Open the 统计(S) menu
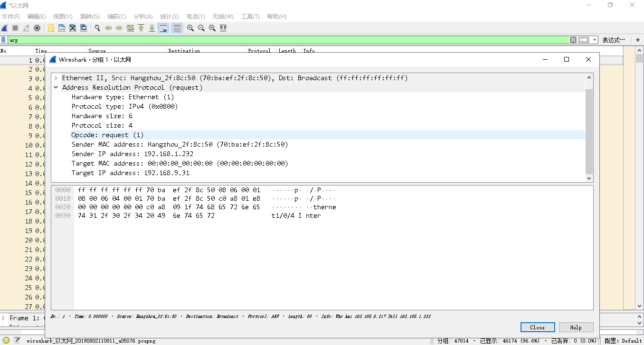The image size is (644, 345). [x=170, y=16]
